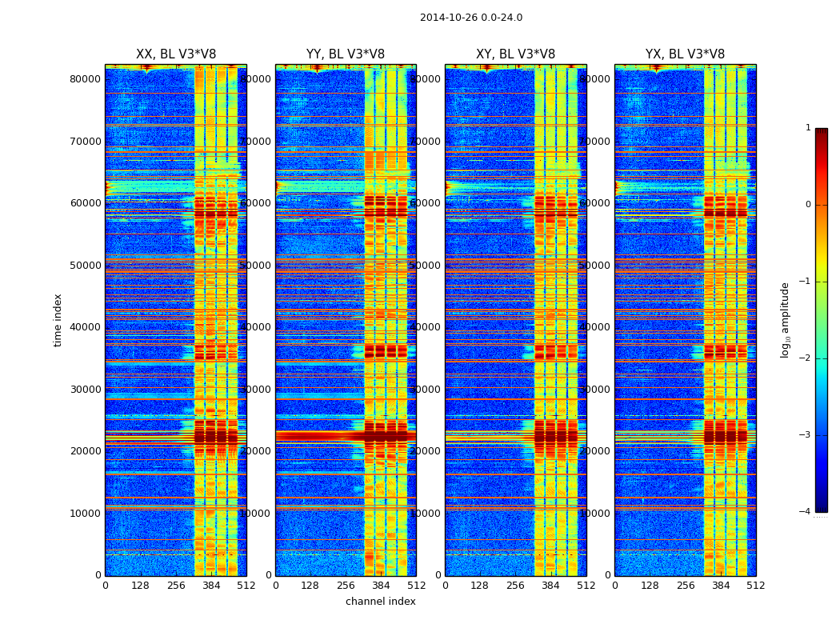840x640 pixels.
Task: Click the colorbar tick label 0
Action: pos(807,205)
